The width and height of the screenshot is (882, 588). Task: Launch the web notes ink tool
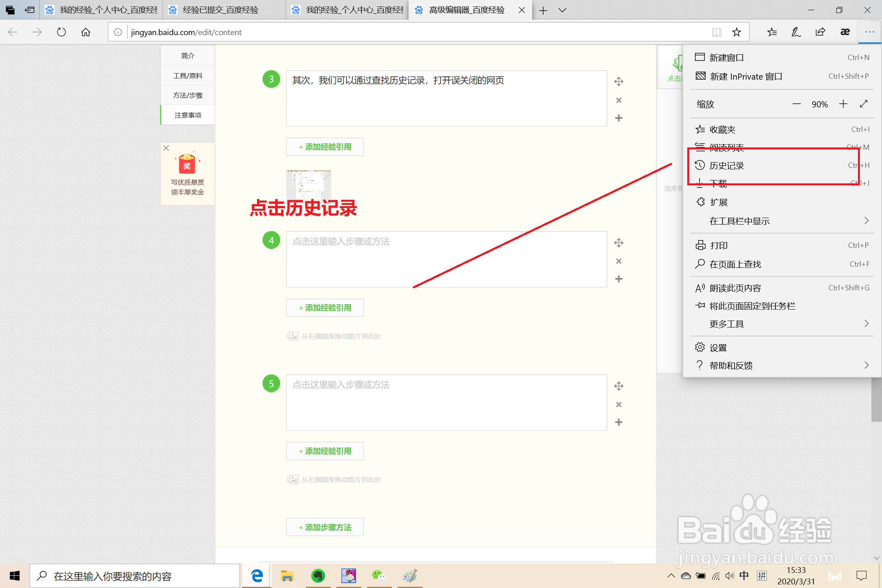point(795,32)
